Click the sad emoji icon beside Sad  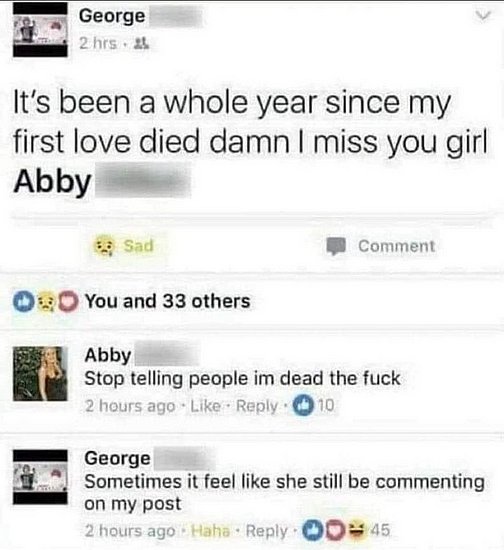coord(104,246)
